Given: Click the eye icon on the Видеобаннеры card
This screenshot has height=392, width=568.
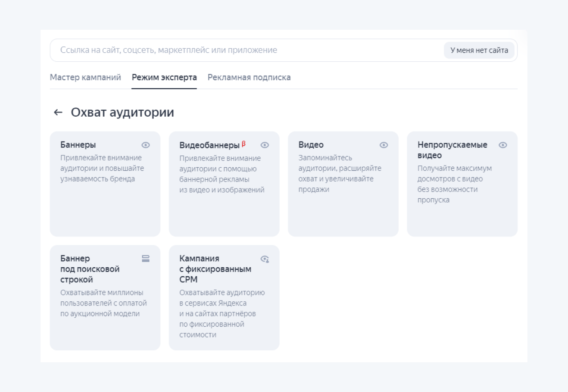Looking at the screenshot, I should point(265,145).
